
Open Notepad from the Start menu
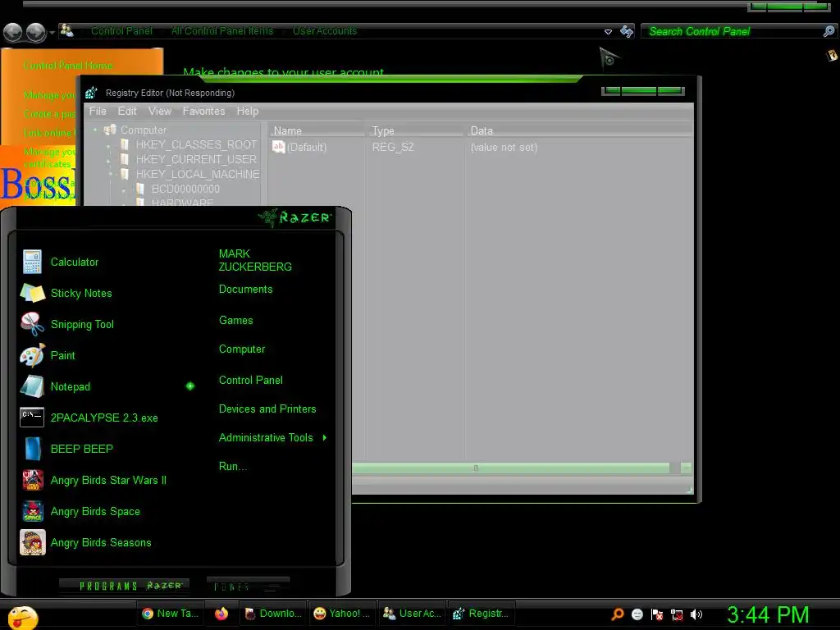(x=71, y=386)
